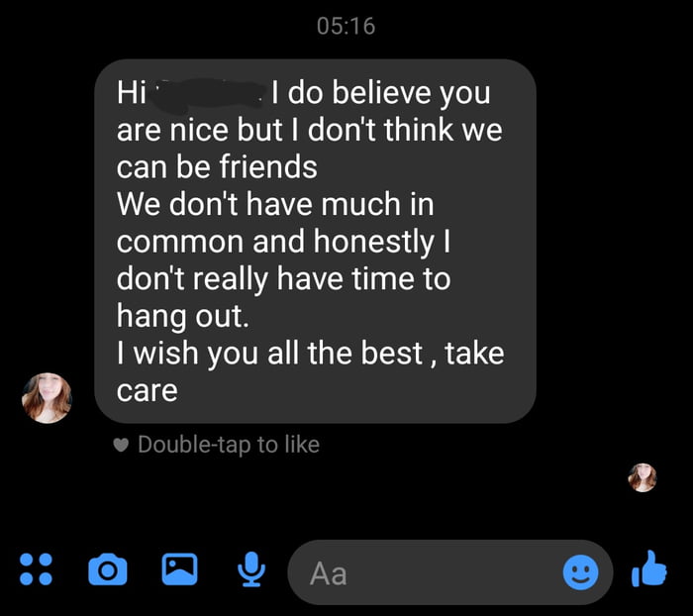Click the "Hi" greeting in the message
693x616 pixels.
tap(130, 94)
